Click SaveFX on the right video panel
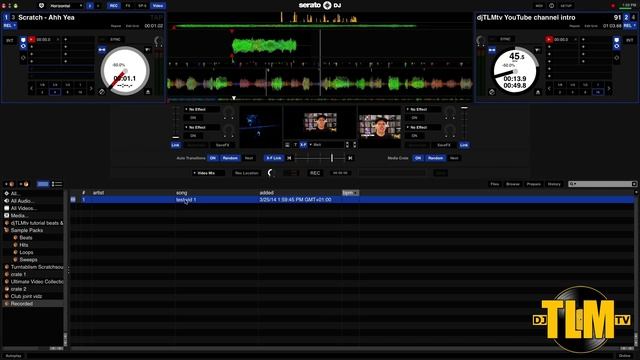Viewport: 640px width, 360px height. 444,145
